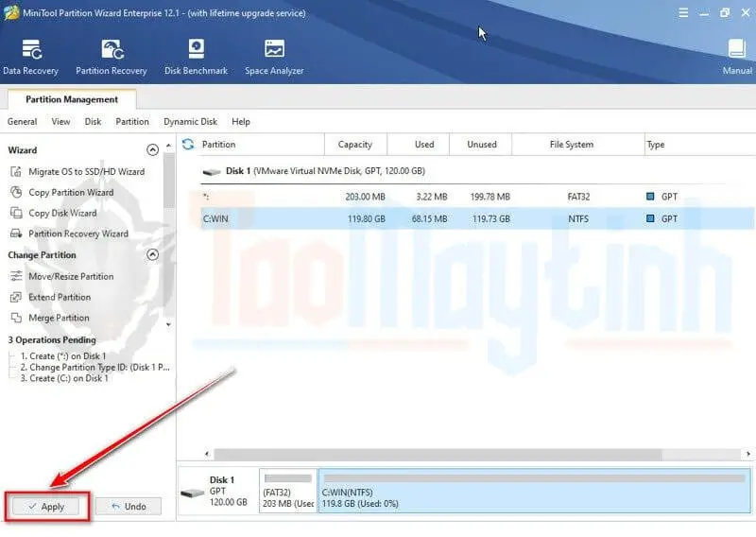Launch Partition Recovery from the toolbar

point(112,57)
